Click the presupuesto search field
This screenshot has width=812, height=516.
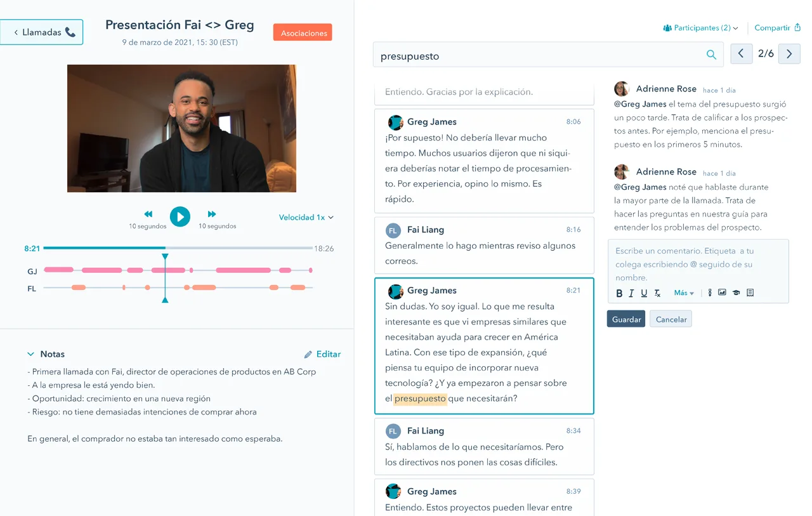click(x=548, y=55)
